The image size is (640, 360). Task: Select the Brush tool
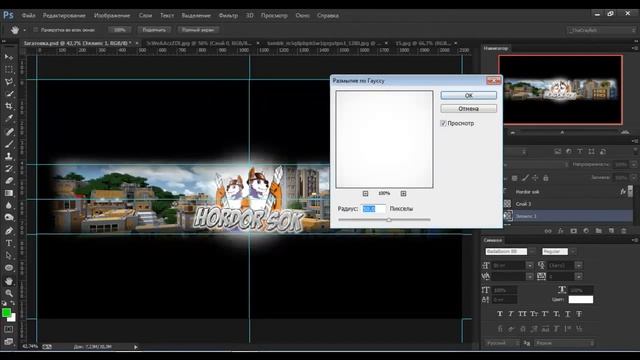[9, 144]
